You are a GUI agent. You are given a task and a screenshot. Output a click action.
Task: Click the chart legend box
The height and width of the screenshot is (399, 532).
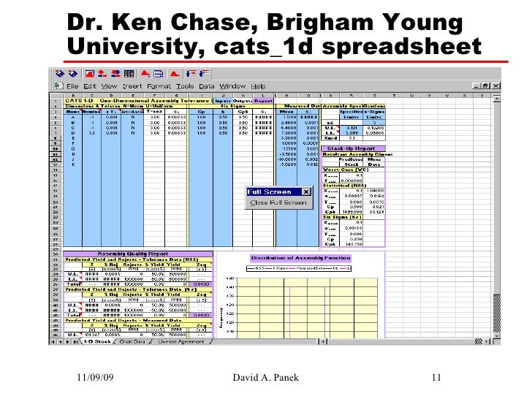point(299,268)
